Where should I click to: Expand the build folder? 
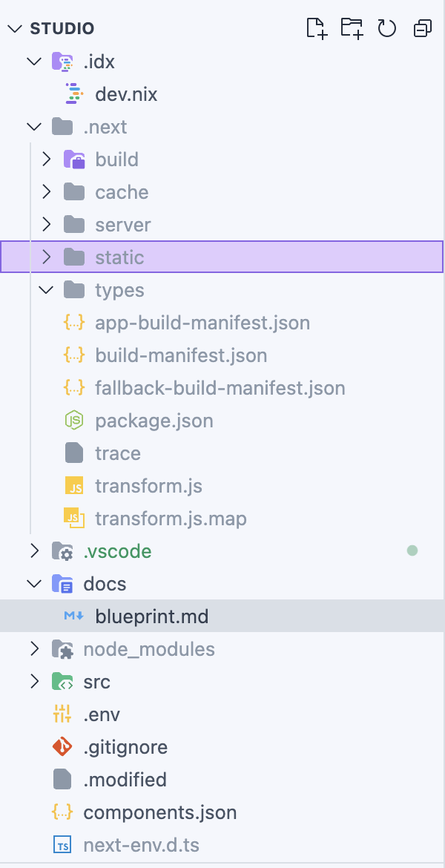pos(46,160)
